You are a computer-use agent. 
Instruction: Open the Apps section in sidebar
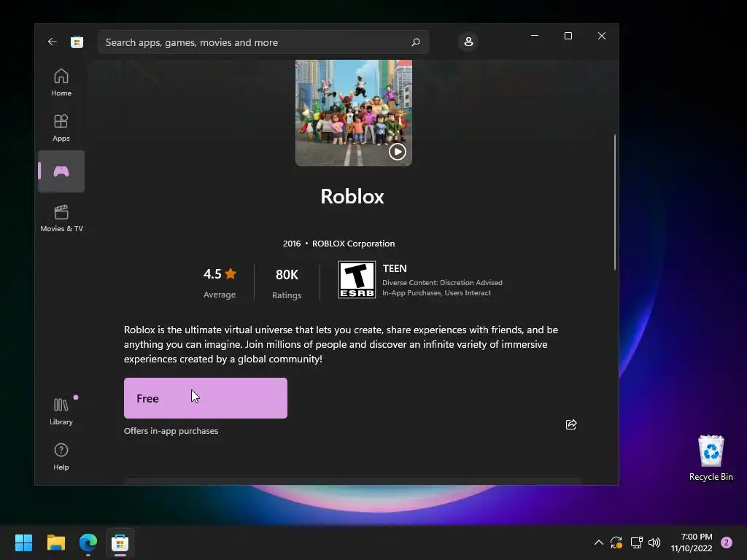click(61, 128)
